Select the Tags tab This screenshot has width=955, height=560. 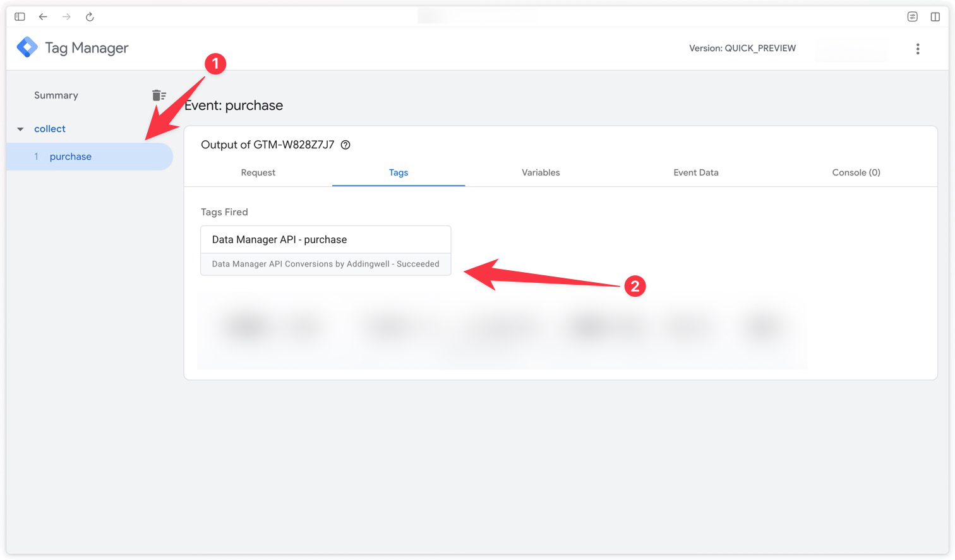[x=399, y=172]
